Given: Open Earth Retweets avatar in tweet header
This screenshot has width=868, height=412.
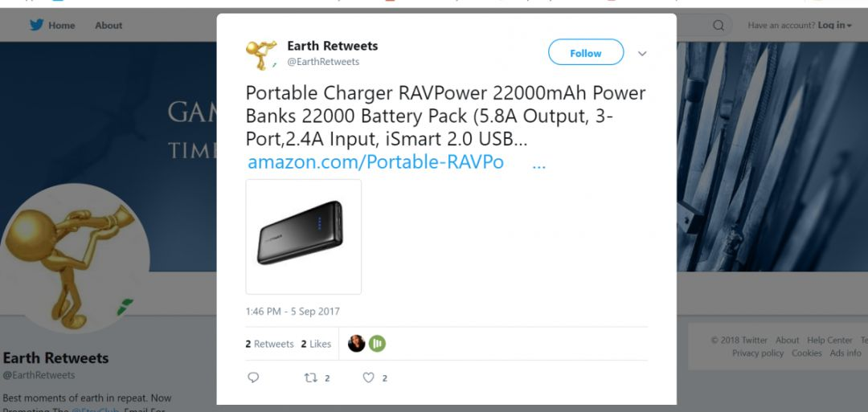Looking at the screenshot, I should tap(261, 54).
